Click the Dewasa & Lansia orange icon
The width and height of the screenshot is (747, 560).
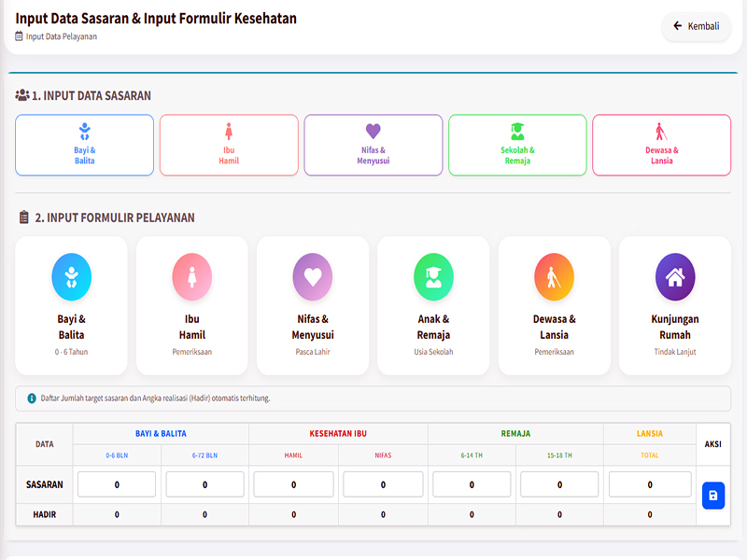pyautogui.click(x=554, y=276)
